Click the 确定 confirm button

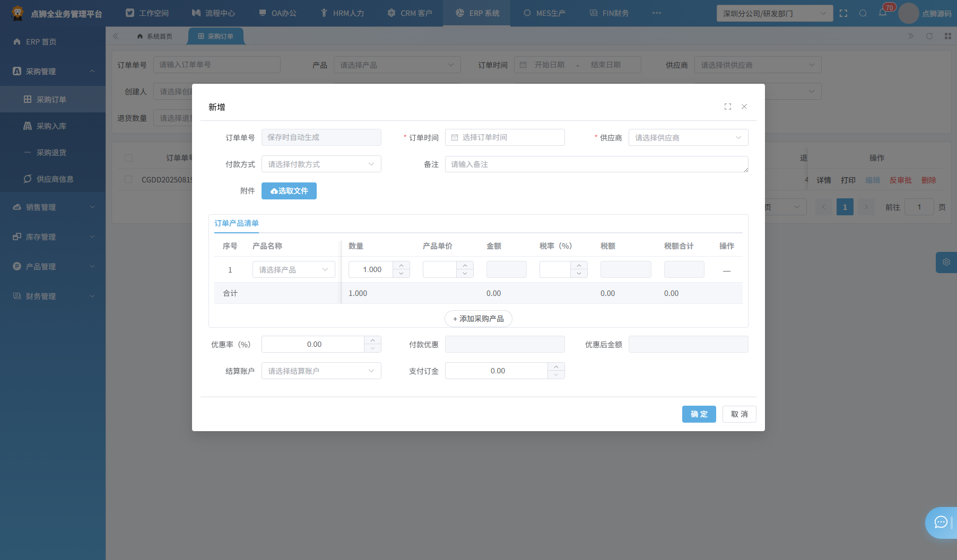[x=699, y=414]
